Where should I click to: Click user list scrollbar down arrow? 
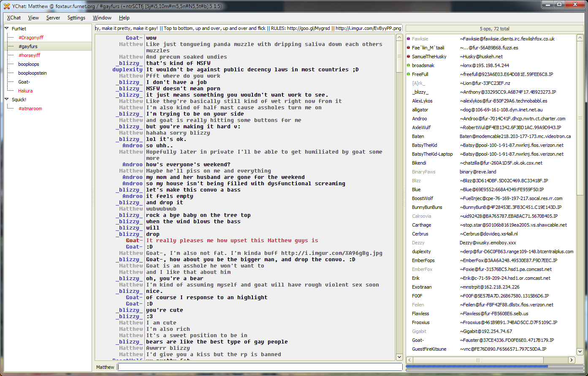[x=580, y=352]
